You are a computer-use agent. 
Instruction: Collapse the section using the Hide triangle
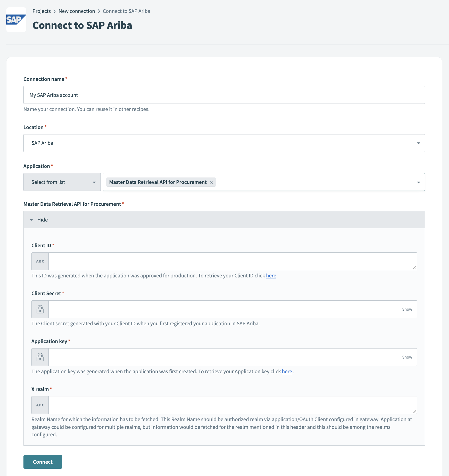tap(31, 220)
